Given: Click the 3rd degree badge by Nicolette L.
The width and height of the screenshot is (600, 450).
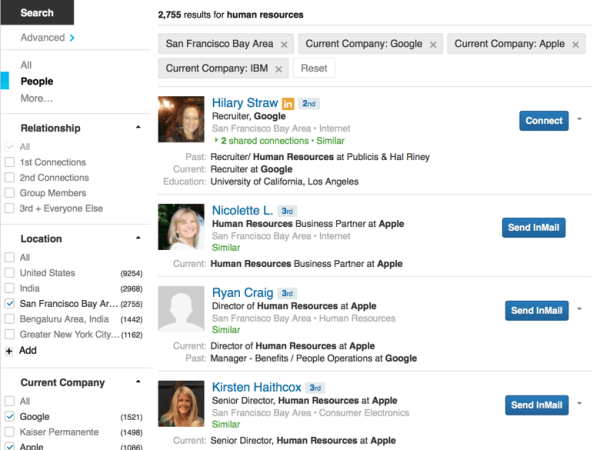Looking at the screenshot, I should tap(287, 211).
